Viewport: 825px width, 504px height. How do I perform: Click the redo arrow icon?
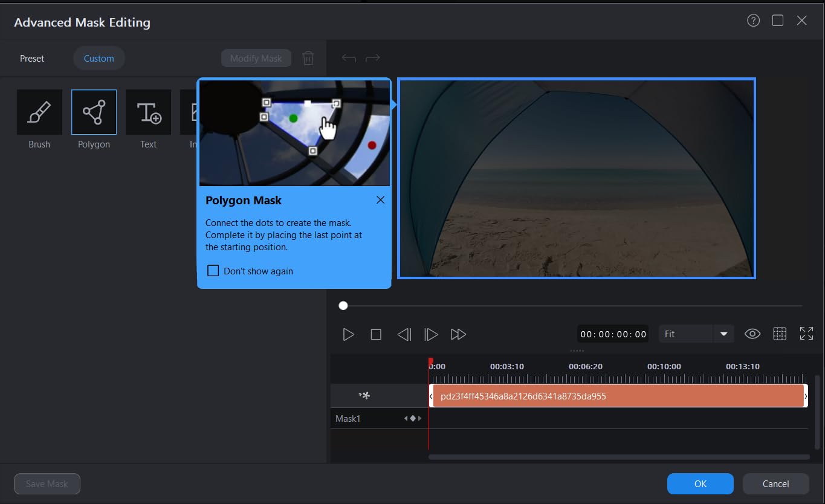(373, 58)
